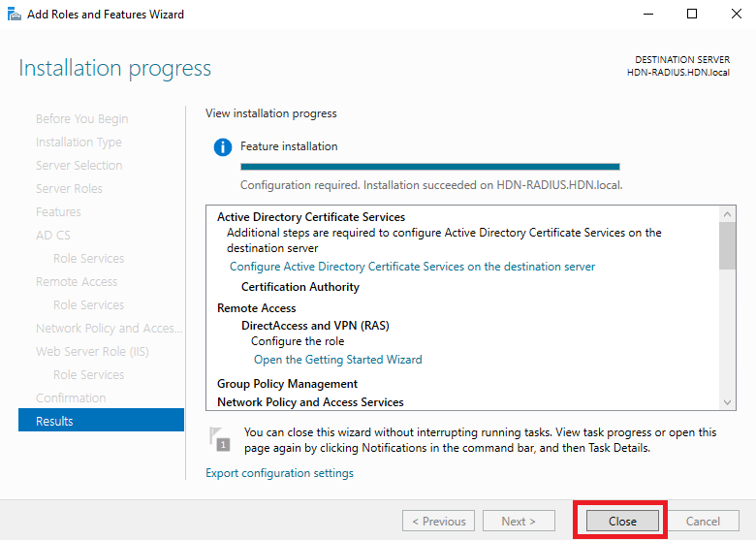Open Configure Active Directory Certificate Services link
This screenshot has width=756, height=540.
point(412,267)
